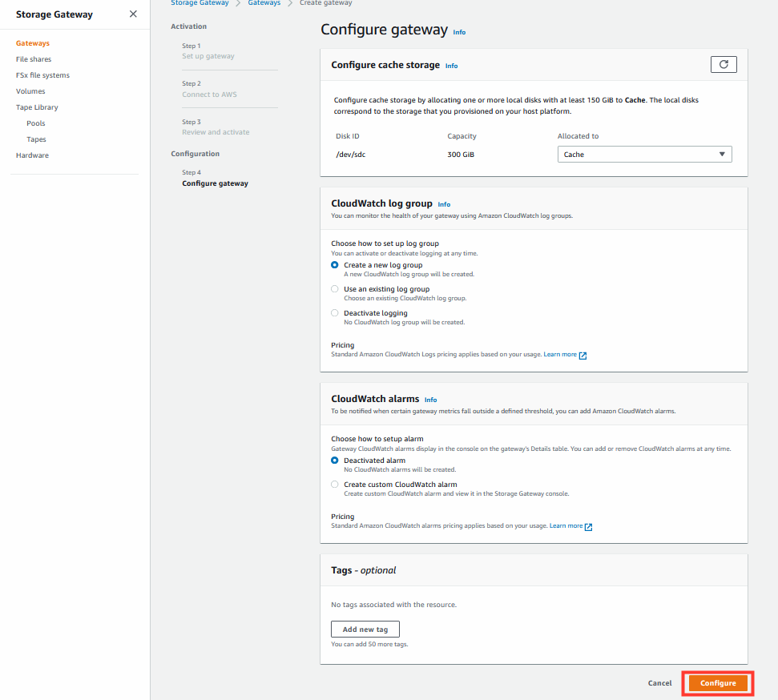Open the Hardware page
Screen dimensions: 778x700
click(x=32, y=155)
